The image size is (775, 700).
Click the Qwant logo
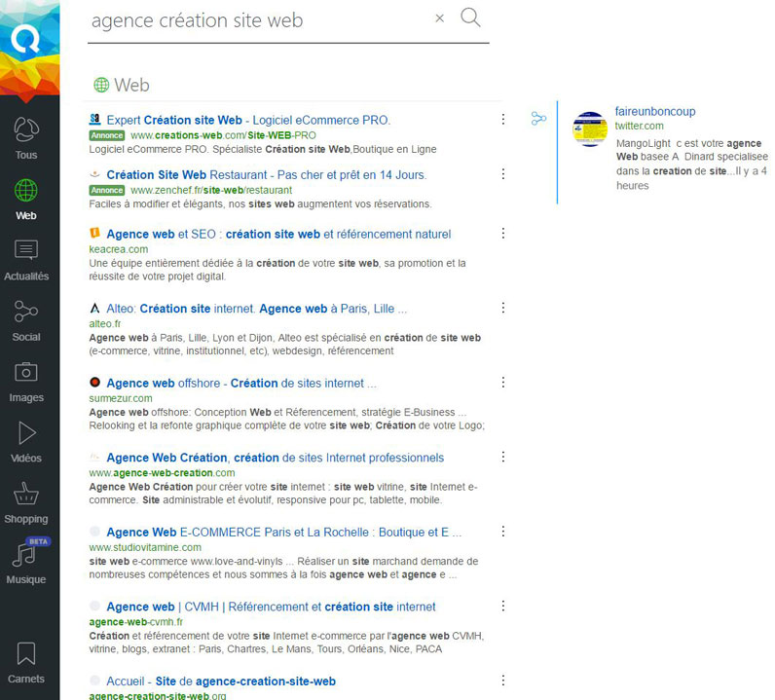(25, 40)
